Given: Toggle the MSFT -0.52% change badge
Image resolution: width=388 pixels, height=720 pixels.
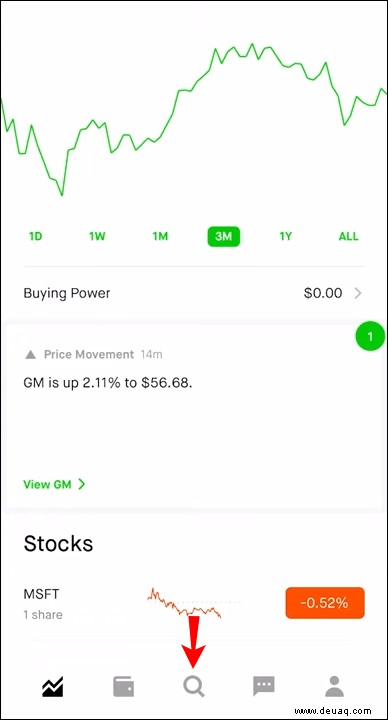Looking at the screenshot, I should tap(325, 603).
